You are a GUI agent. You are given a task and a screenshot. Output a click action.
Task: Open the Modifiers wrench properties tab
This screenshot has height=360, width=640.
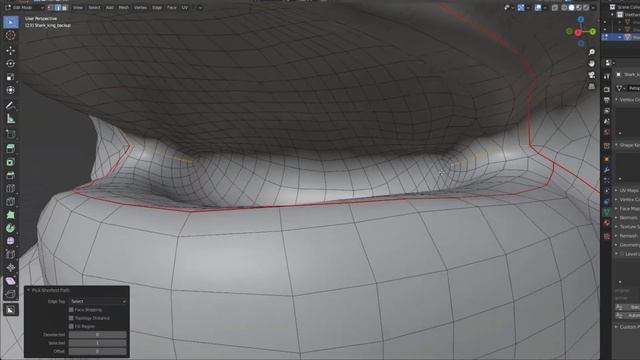pyautogui.click(x=607, y=170)
